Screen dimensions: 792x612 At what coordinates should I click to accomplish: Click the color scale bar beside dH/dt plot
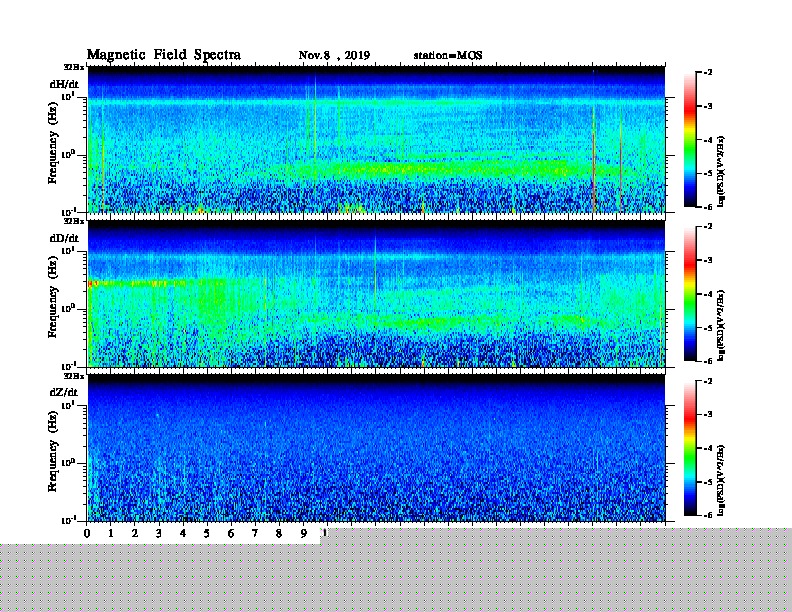tap(689, 140)
